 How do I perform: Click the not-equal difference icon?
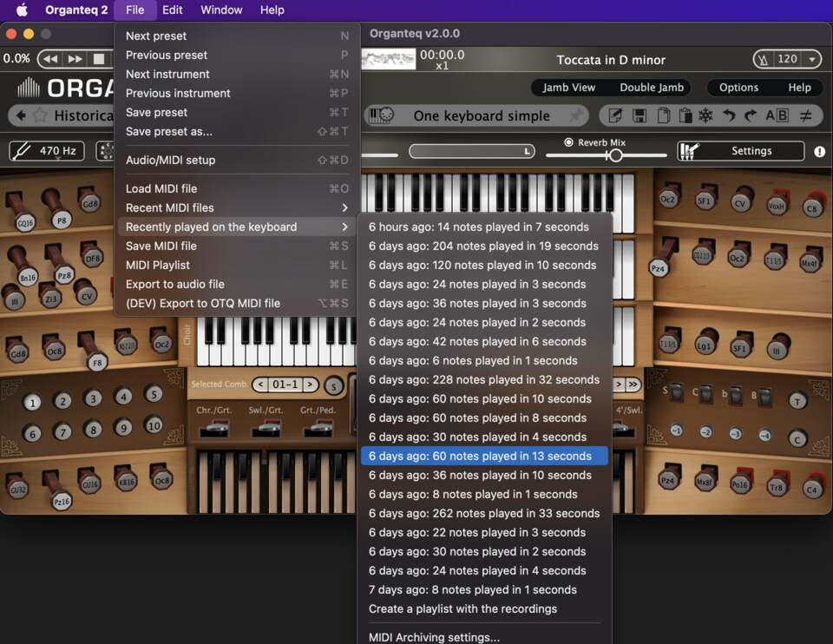(x=806, y=115)
